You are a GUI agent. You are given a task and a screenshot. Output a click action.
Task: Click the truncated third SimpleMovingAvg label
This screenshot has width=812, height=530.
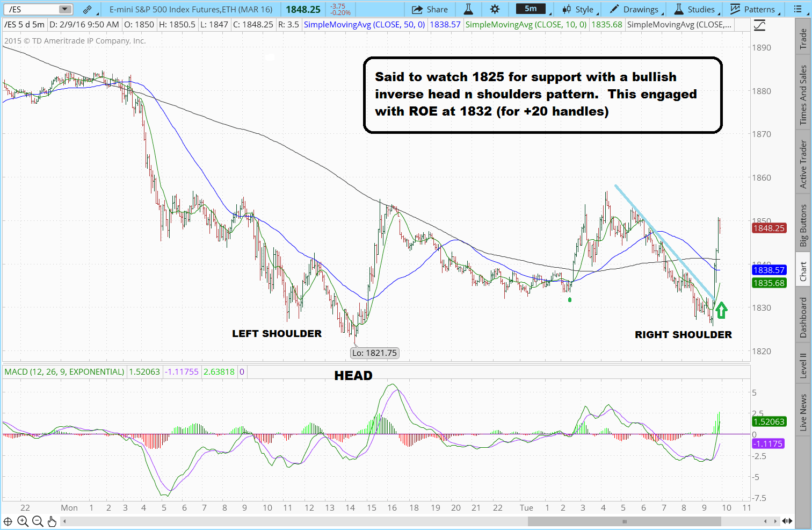pyautogui.click(x=679, y=25)
